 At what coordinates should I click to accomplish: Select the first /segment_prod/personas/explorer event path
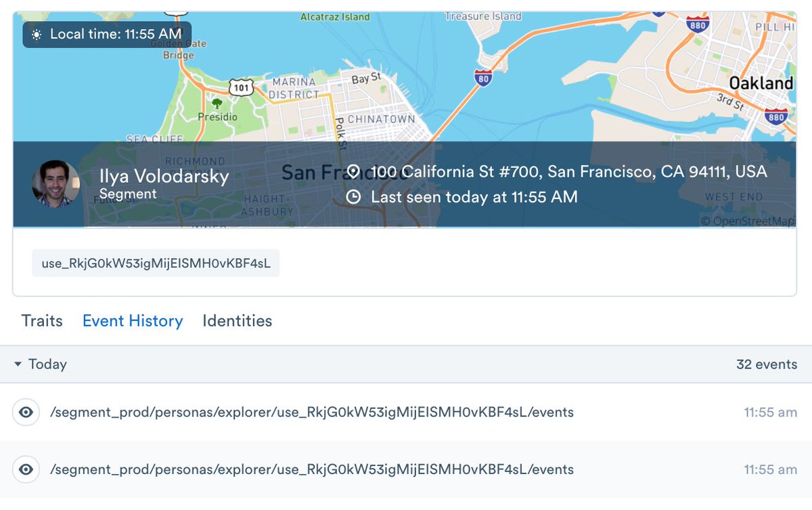312,412
